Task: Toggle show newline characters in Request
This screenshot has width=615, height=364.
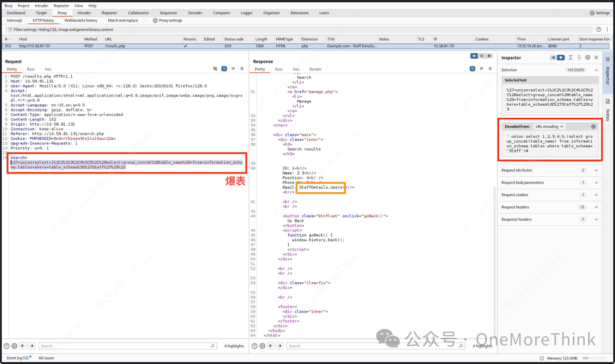Action: [x=233, y=69]
